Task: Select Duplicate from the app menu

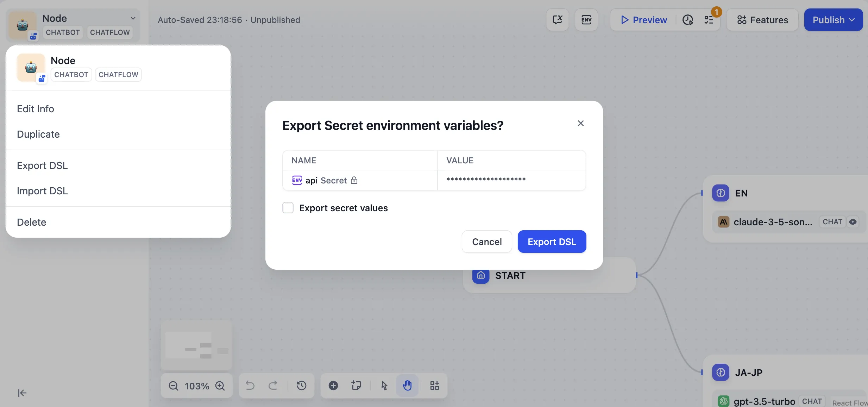Action: pos(38,134)
